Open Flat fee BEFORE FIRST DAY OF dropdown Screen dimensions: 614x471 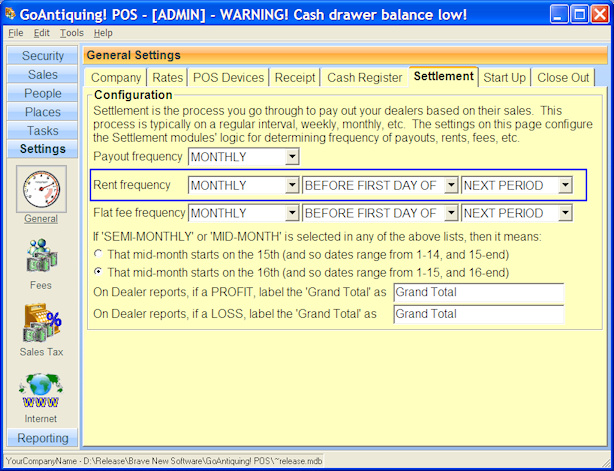point(451,213)
